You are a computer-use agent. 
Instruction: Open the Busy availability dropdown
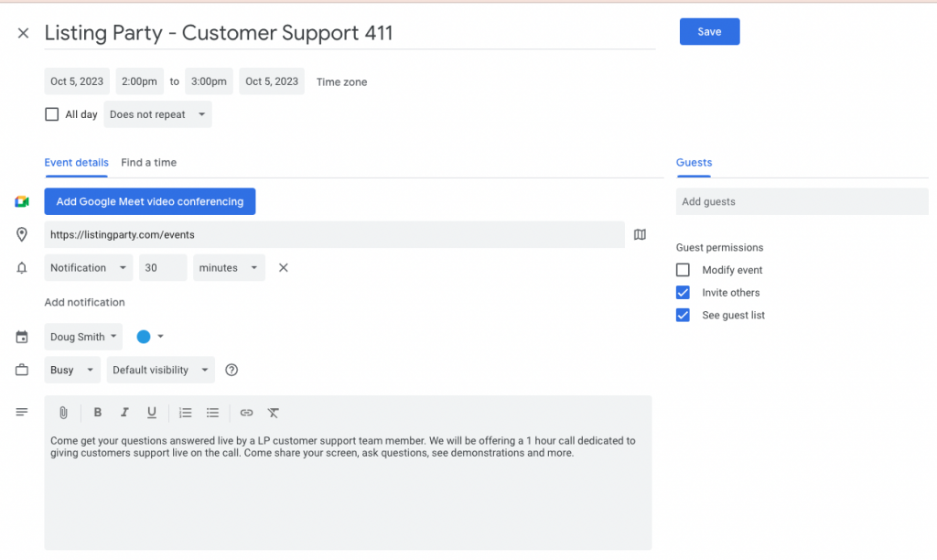(72, 370)
